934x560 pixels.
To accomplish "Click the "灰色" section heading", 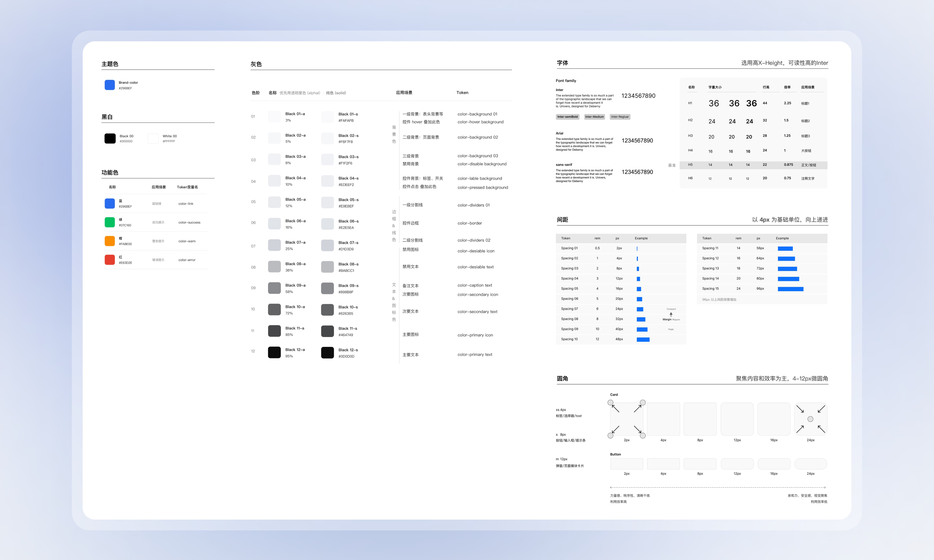I will (x=256, y=64).
